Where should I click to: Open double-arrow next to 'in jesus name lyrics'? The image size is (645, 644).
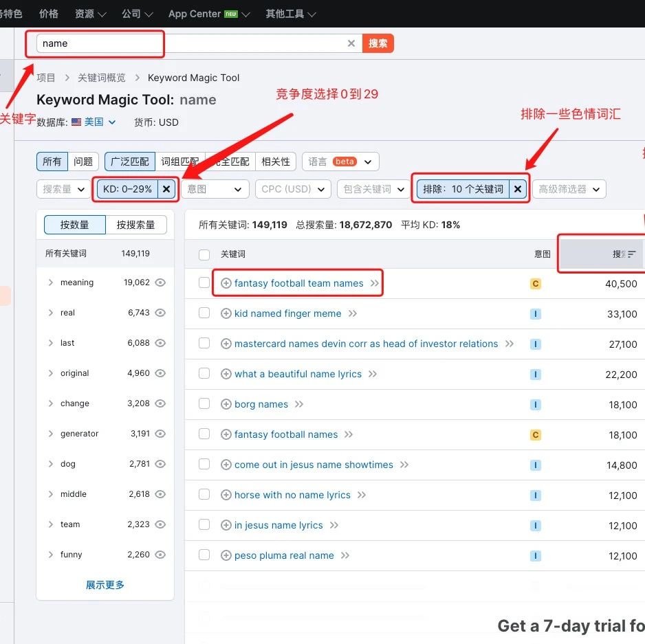334,525
